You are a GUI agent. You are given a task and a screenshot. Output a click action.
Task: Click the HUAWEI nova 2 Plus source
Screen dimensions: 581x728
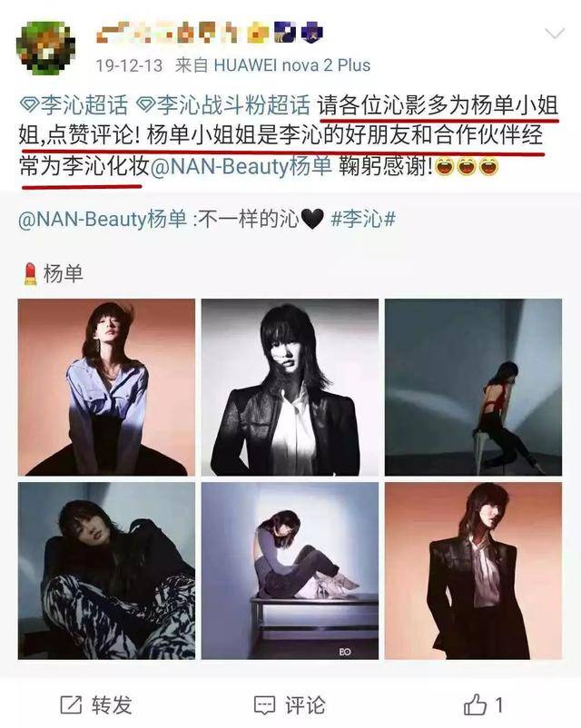point(291,65)
